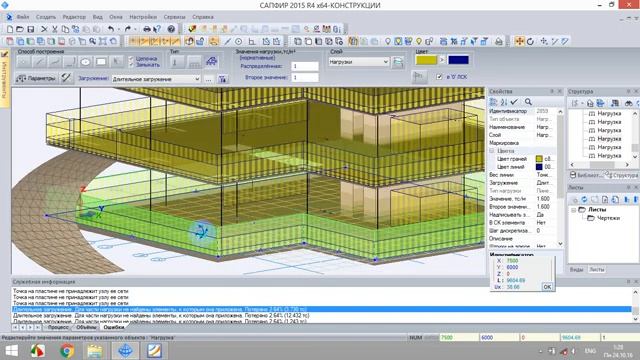The height and width of the screenshot is (360, 640).
Task: Toggle the 'в 0 ЛСК' checkbox
Action: (439, 77)
